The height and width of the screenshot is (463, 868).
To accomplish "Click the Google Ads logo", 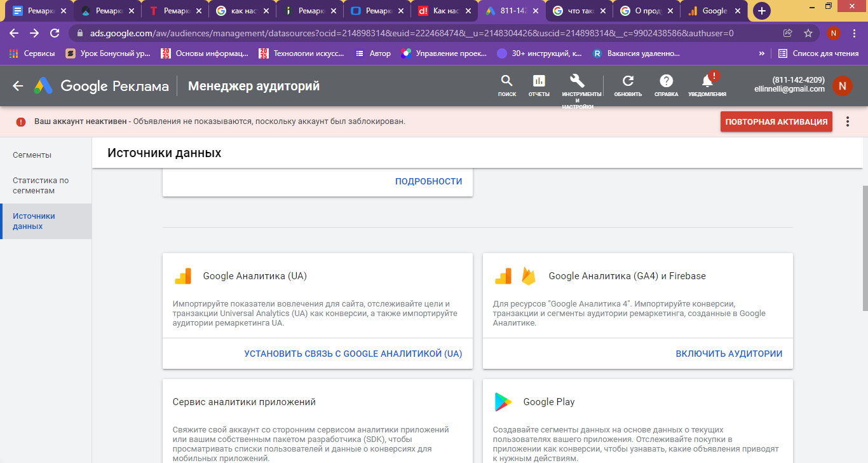I will (x=43, y=86).
